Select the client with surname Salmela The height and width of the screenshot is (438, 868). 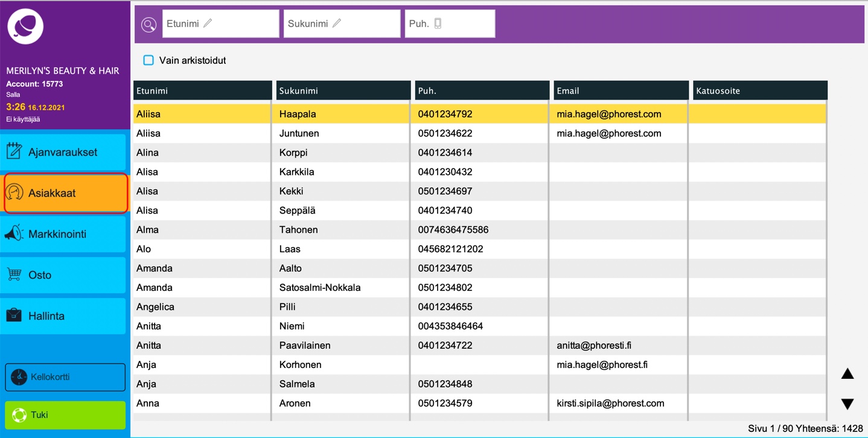tap(480, 384)
